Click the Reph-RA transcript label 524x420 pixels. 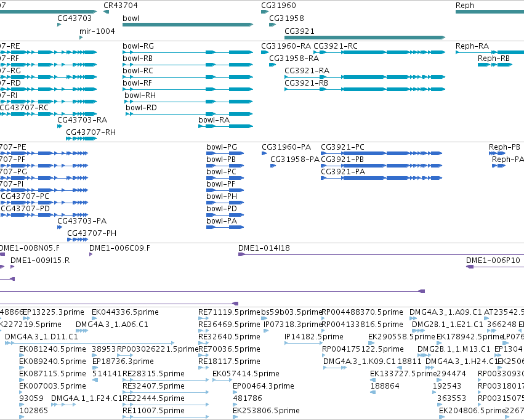tap(472, 46)
